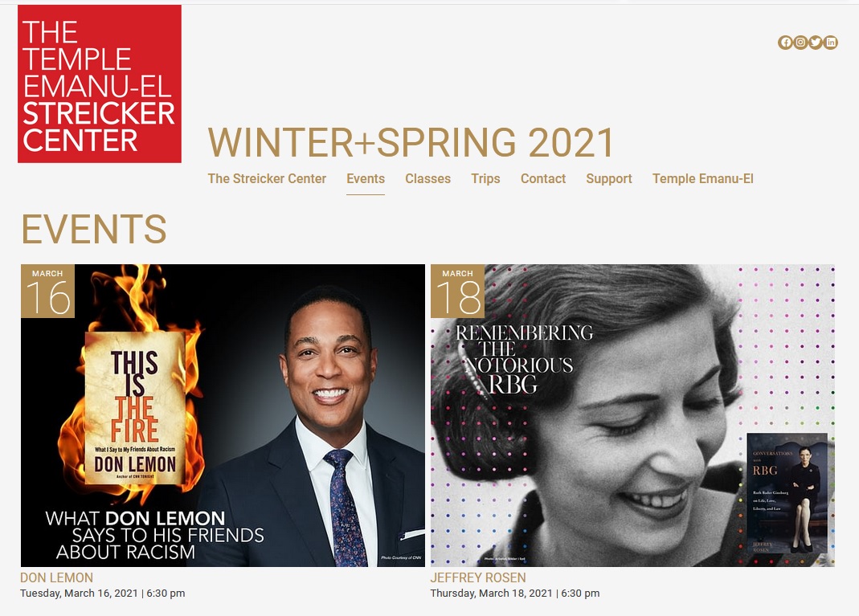Visit the Temple Emanu-El nav link

click(703, 178)
